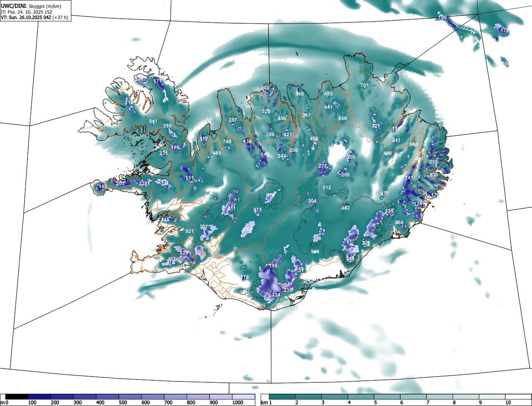This screenshot has width=532, height=406.
Task: Click the 5–6 km teal legend swatch
Action: [x=387, y=397]
